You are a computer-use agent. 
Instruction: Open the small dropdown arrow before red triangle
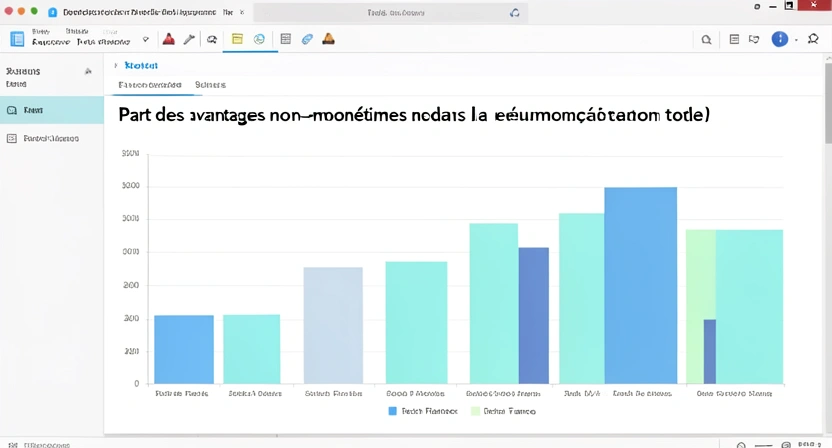point(146,39)
